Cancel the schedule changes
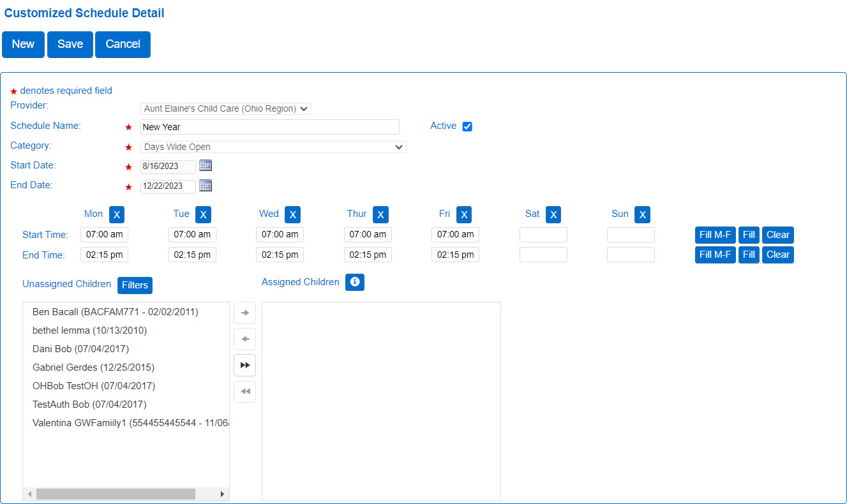847x504 pixels. click(122, 44)
